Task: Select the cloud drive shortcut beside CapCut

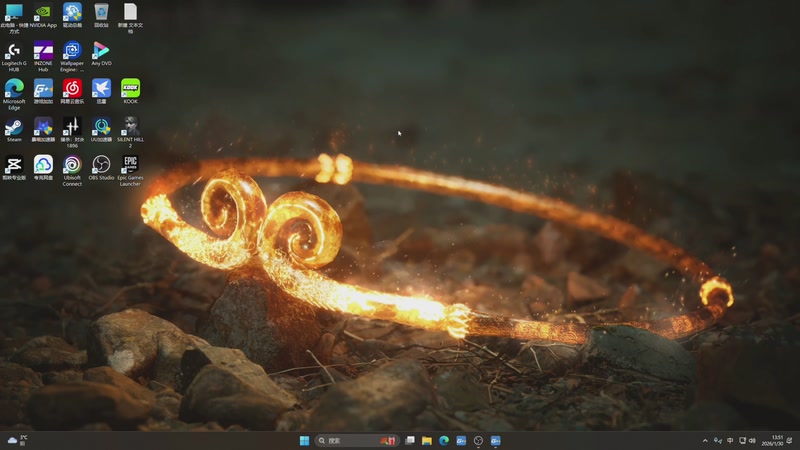Action: [x=43, y=168]
